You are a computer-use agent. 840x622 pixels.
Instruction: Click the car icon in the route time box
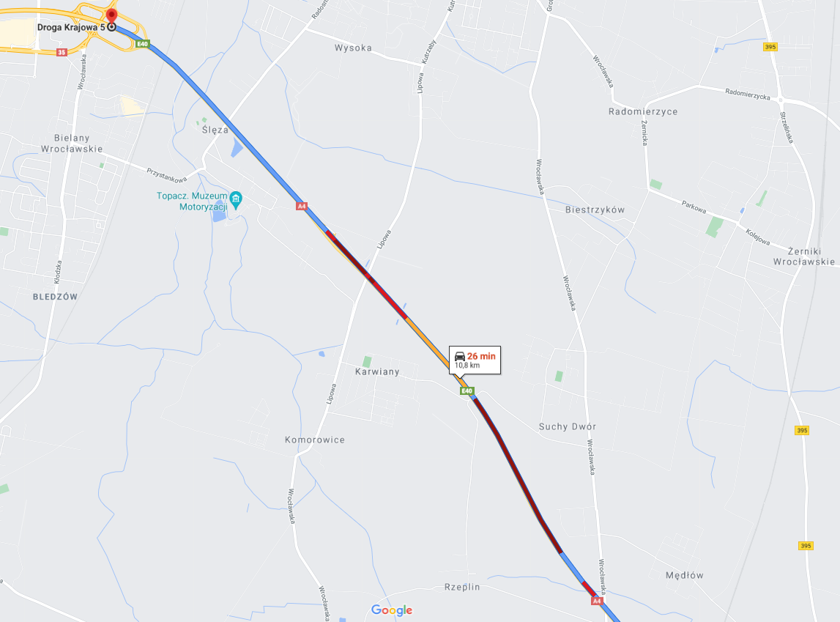click(460, 356)
